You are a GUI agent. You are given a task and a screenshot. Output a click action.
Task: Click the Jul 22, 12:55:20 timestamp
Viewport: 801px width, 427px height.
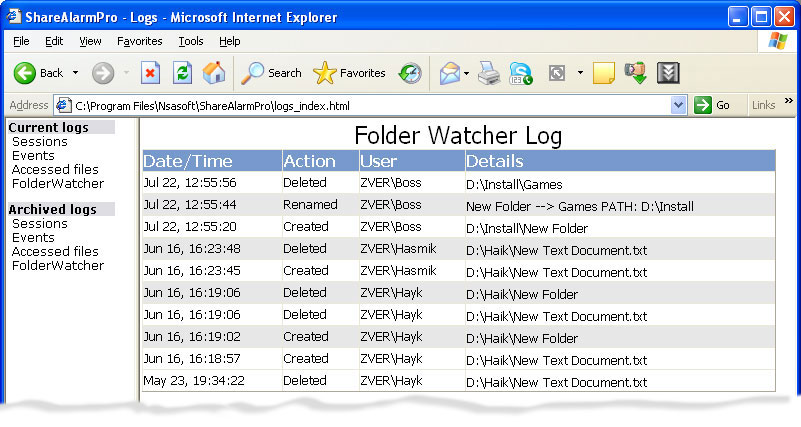(190, 227)
